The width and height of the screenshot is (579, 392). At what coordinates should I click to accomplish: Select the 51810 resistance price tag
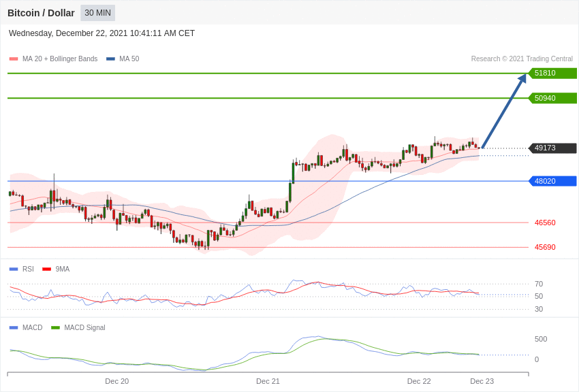click(x=553, y=73)
